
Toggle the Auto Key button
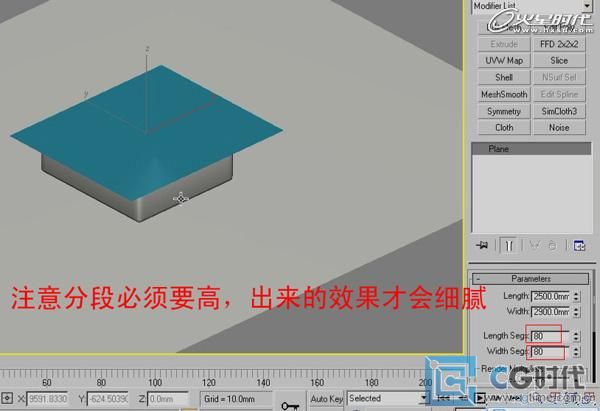pos(326,399)
